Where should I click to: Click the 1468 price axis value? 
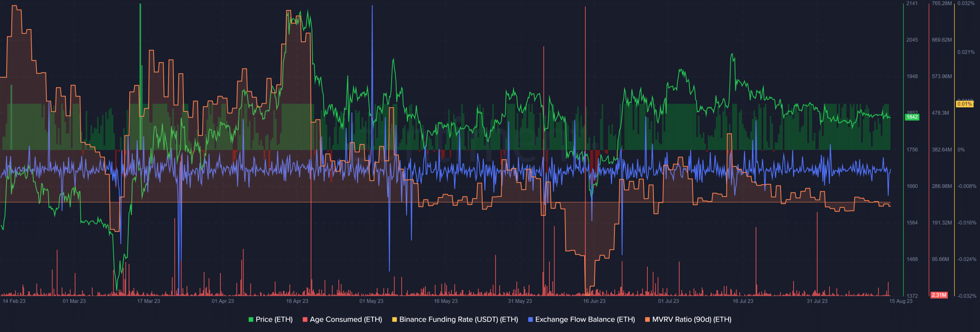pos(912,259)
